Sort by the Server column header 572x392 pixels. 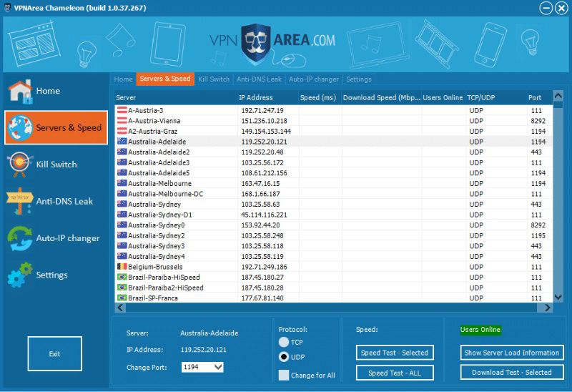tap(176, 98)
